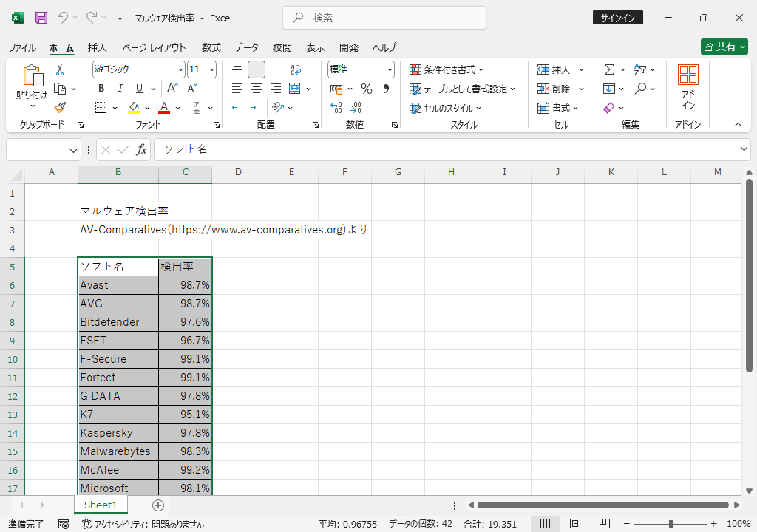Apply the red font color
The image size is (757, 532).
tap(164, 108)
